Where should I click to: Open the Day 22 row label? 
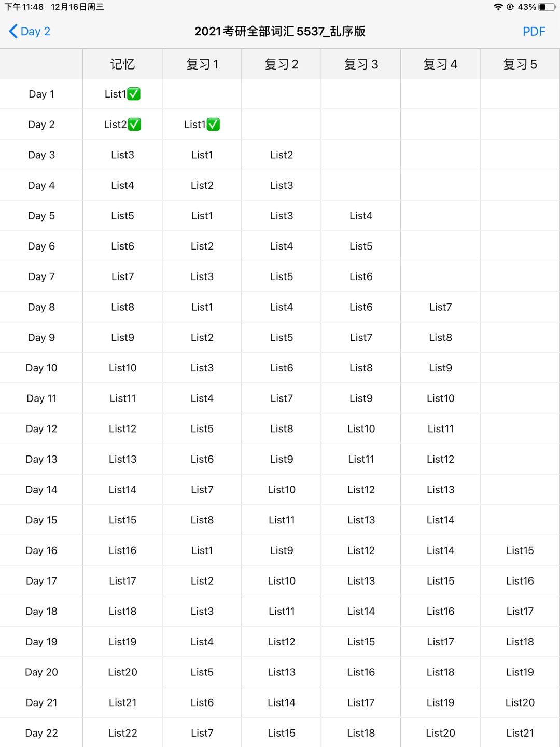(x=41, y=733)
